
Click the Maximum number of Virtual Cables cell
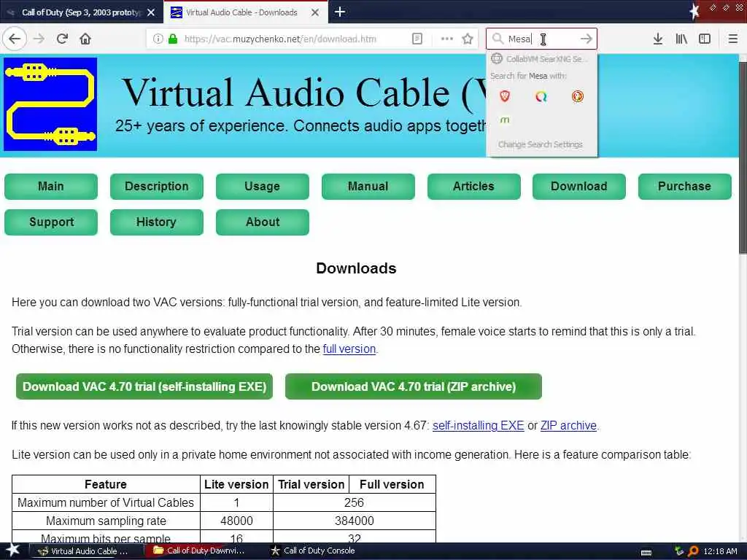click(106, 502)
